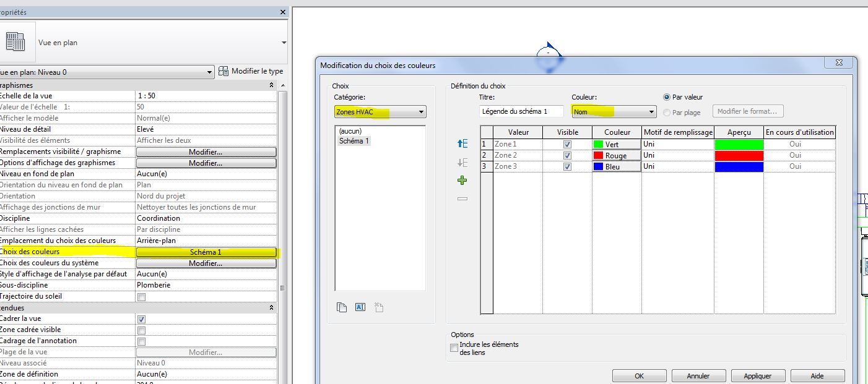
Task: Click the Modifier le type icon
Action: click(224, 72)
